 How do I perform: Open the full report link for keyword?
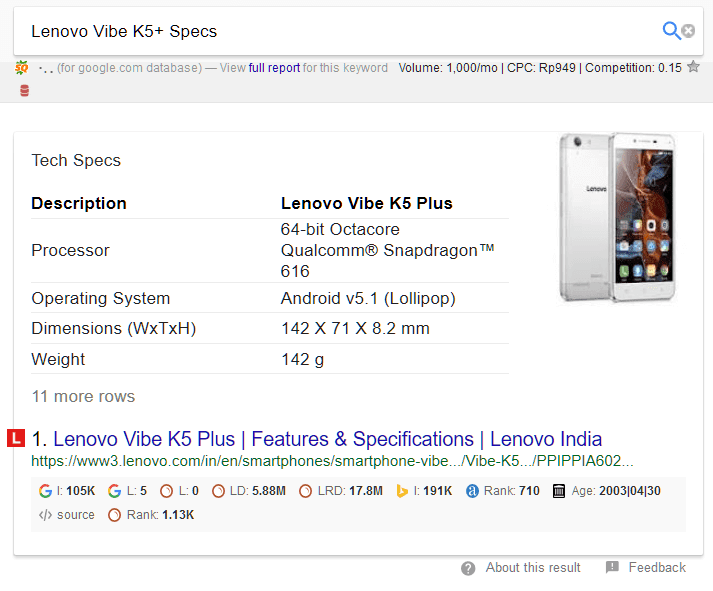tap(274, 68)
